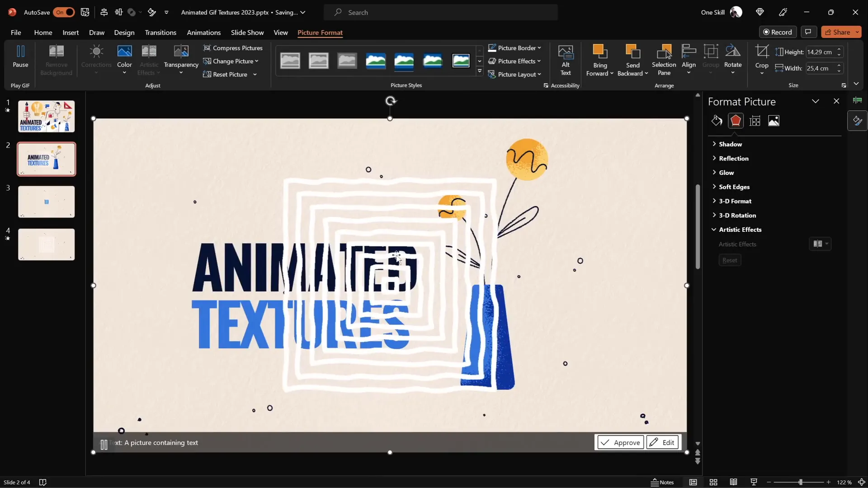This screenshot has height=488, width=868.
Task: Pause the playing GIF
Action: [20, 56]
